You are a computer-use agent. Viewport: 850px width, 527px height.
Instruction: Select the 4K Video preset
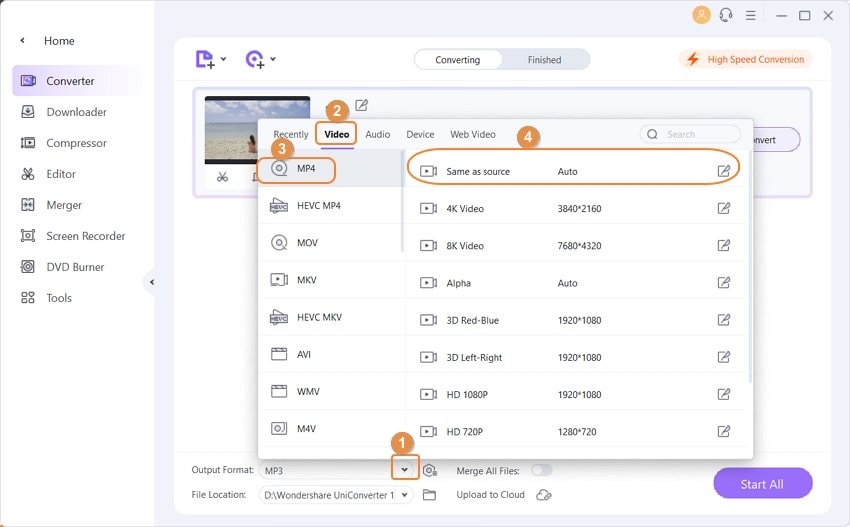tap(576, 209)
